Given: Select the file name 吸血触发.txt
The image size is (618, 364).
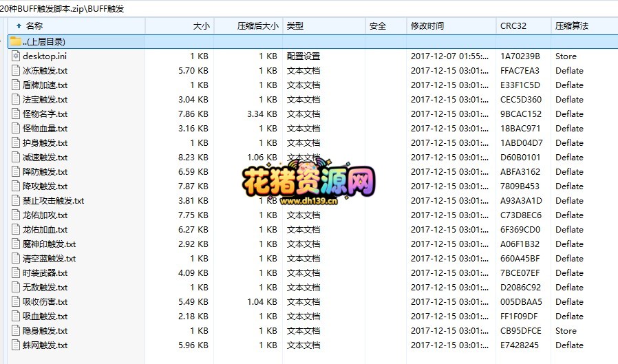Looking at the screenshot, I should [x=45, y=317].
